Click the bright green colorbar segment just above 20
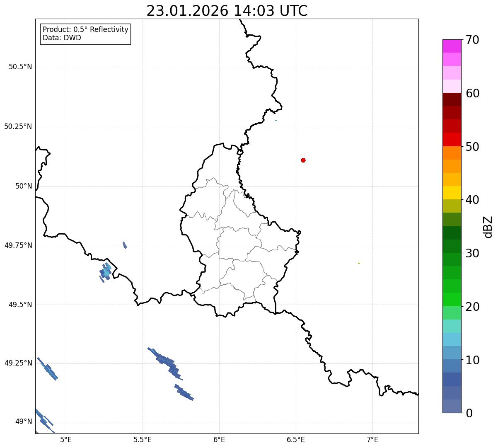Image resolution: width=498 pixels, height=448 pixels. point(452,300)
